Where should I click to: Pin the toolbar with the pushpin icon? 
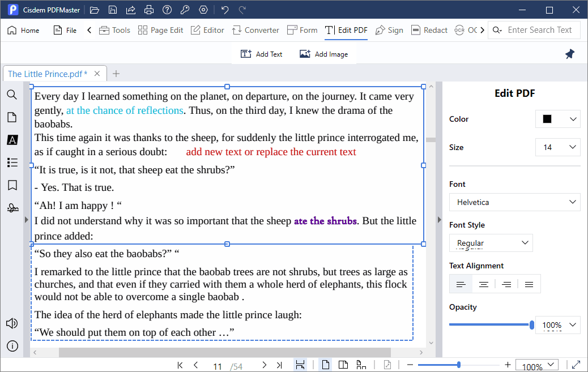pyautogui.click(x=570, y=54)
